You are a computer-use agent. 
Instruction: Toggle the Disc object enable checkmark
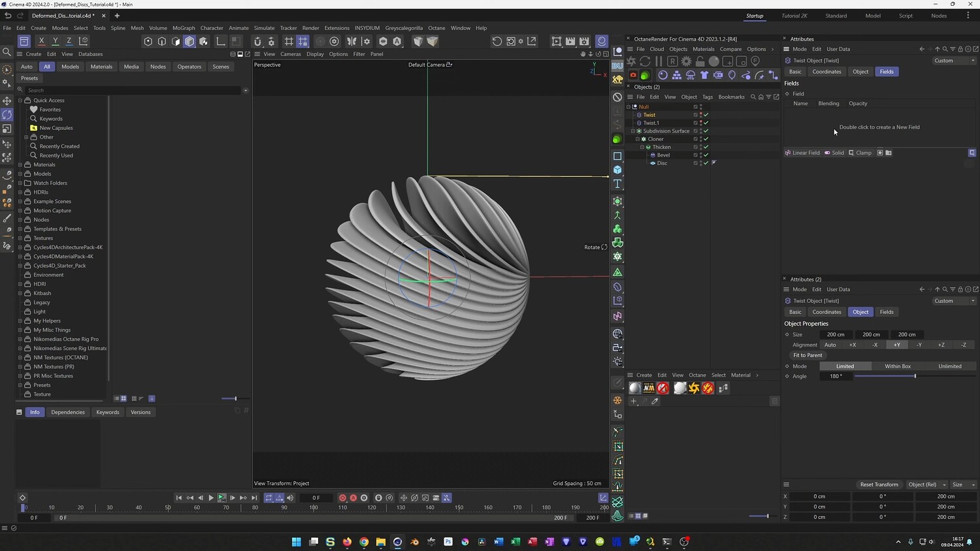[706, 163]
